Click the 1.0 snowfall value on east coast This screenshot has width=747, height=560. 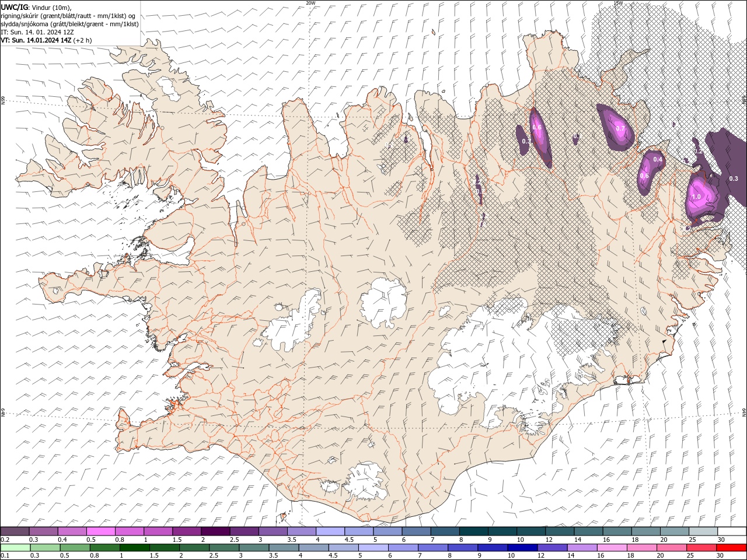point(696,197)
